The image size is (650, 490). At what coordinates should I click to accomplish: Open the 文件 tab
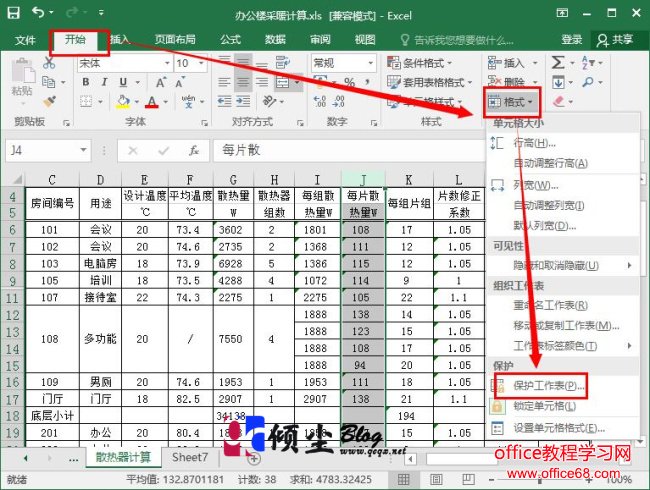pos(25,40)
